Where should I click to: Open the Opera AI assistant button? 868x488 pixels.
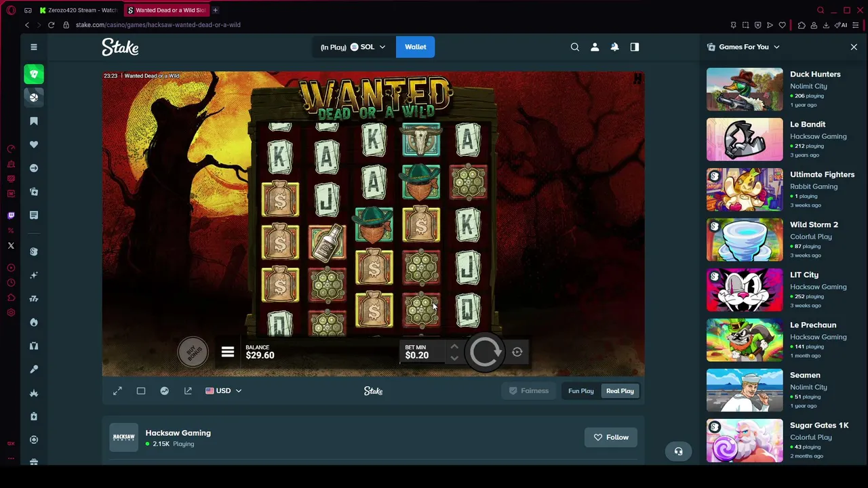pyautogui.click(x=842, y=25)
